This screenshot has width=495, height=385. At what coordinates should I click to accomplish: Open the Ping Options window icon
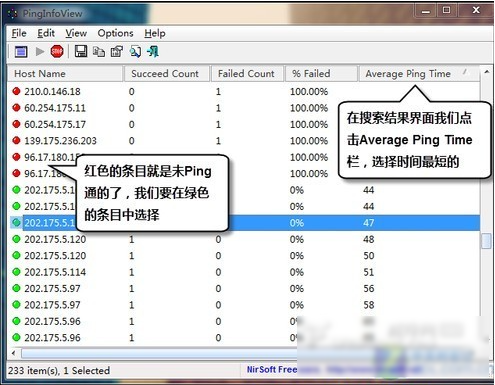(21, 52)
